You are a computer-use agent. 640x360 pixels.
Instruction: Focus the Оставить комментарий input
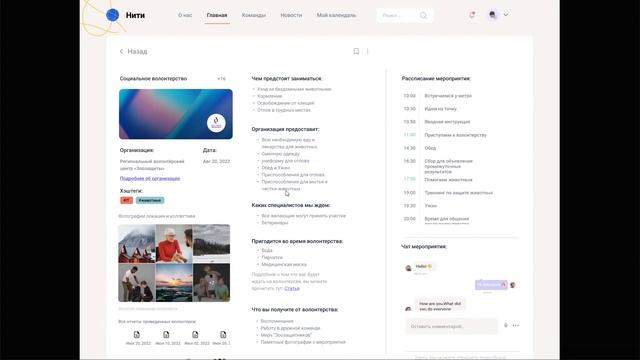[x=451, y=326]
